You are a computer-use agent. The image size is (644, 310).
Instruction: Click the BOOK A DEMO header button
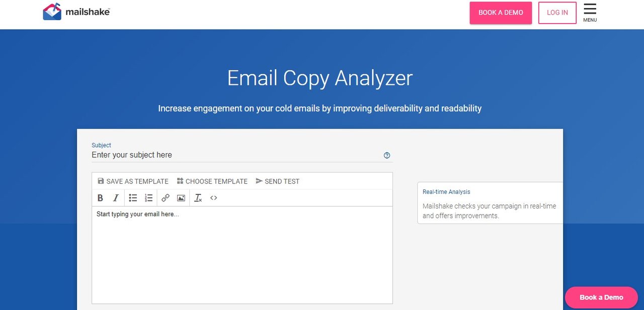click(x=501, y=13)
